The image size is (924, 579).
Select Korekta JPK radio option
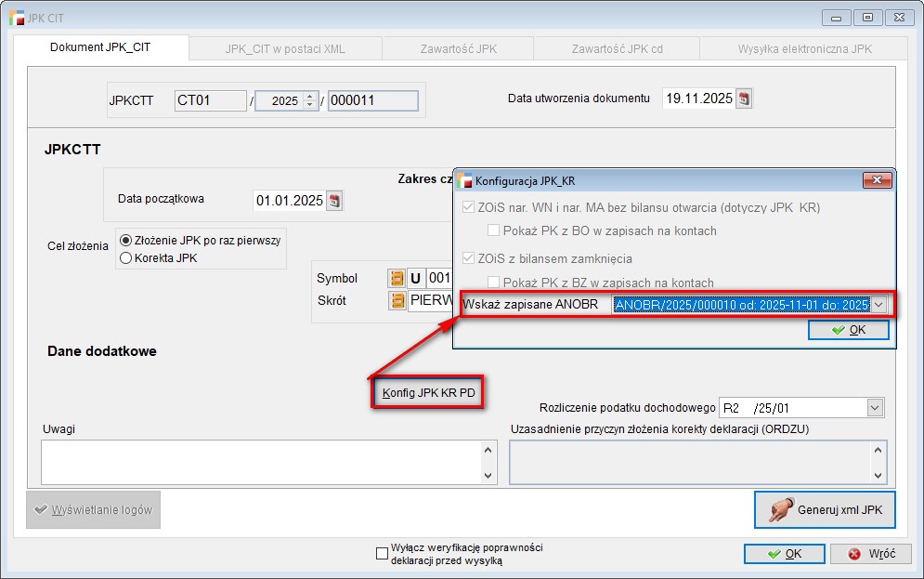[x=126, y=257]
